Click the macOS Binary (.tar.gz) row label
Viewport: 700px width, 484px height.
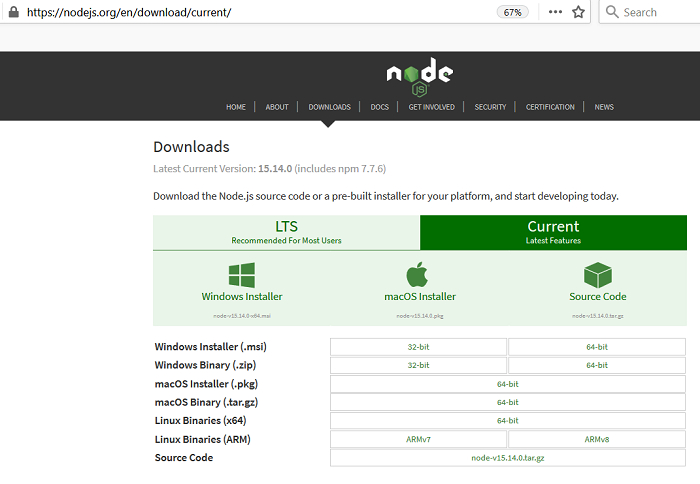[x=206, y=402]
